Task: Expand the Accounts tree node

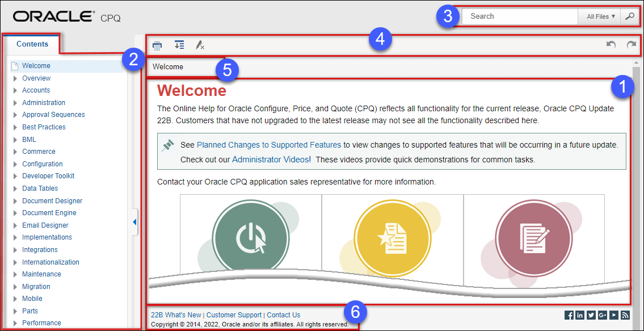Action: [x=15, y=90]
